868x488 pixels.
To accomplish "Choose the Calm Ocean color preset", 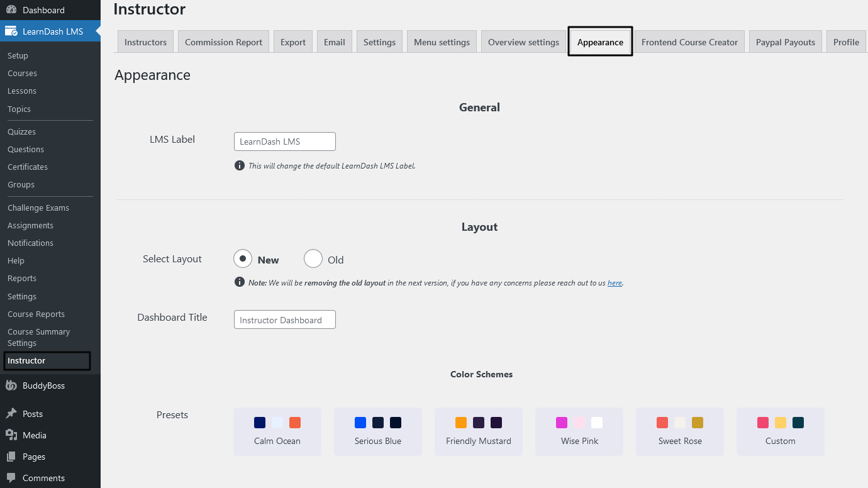I will (277, 431).
